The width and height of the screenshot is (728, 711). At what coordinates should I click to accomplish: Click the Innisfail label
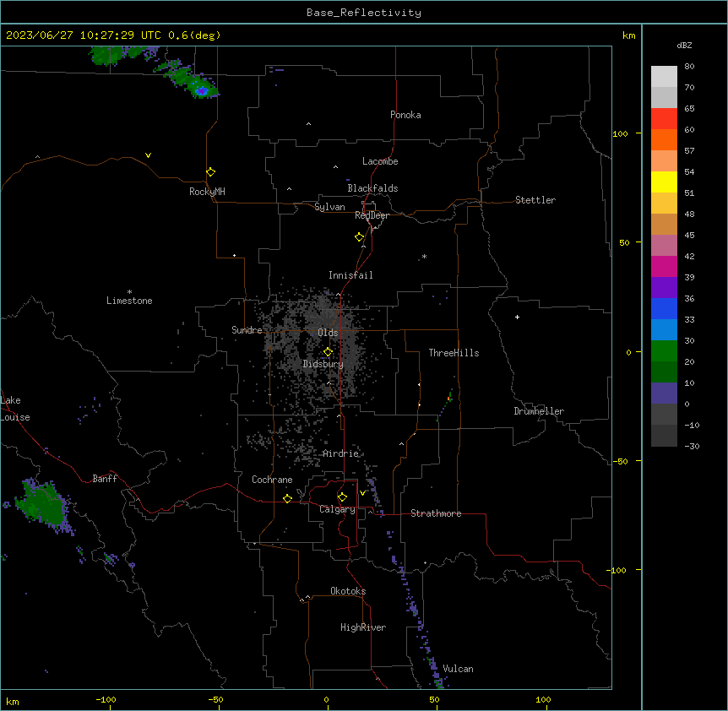350,275
